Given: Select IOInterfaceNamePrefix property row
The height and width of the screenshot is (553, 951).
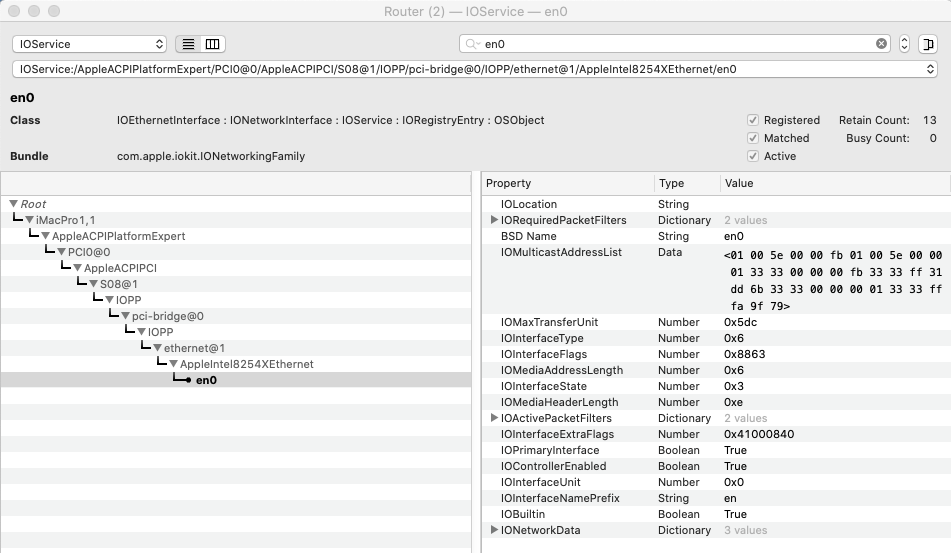Looking at the screenshot, I should 716,498.
